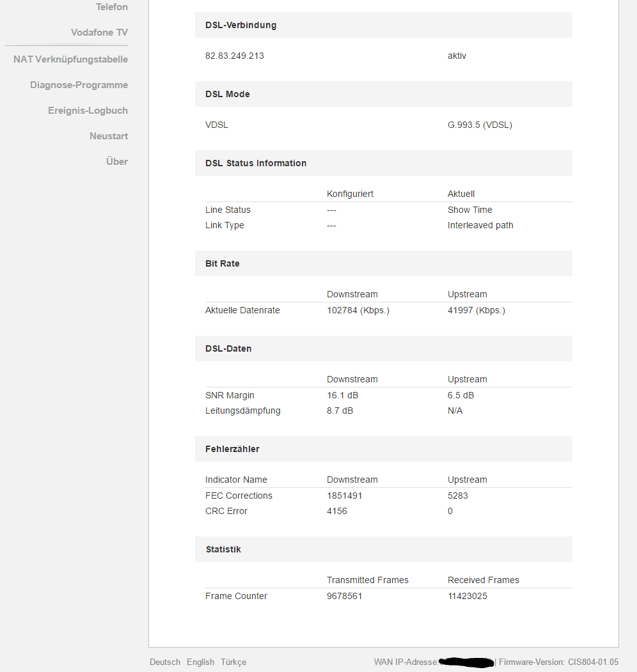The width and height of the screenshot is (637, 672).
Task: Click the G.993.5 (VDSL) value
Action: 480,125
